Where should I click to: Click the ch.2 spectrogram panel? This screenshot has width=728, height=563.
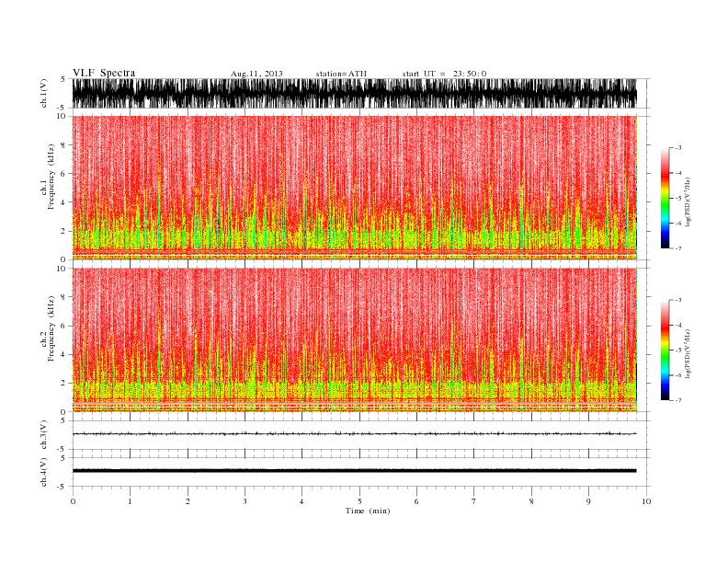[355, 340]
